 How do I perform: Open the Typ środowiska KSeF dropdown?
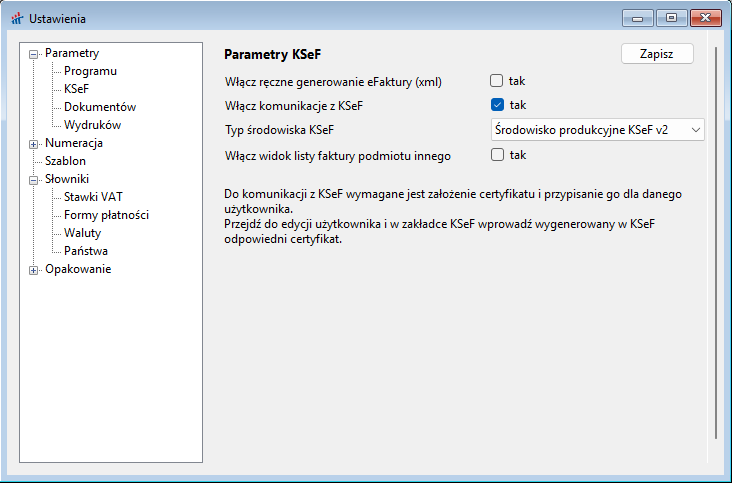pos(598,129)
